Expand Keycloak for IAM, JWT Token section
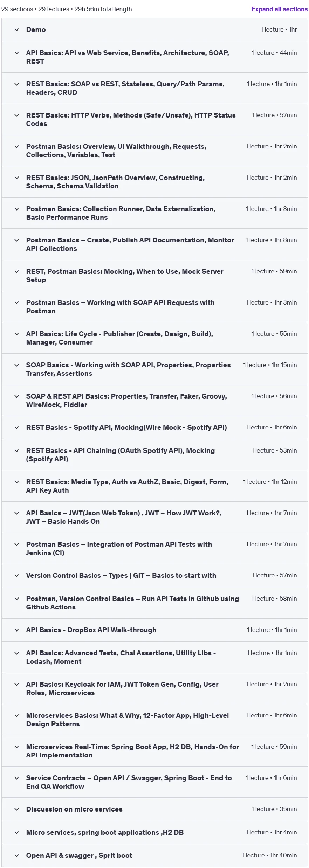Image resolution: width=309 pixels, height=868 pixels. pos(154,688)
